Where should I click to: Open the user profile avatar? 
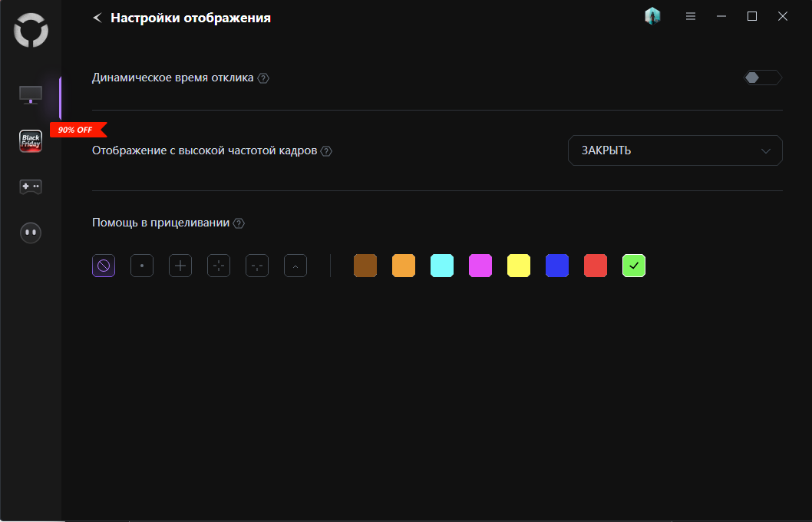652,17
